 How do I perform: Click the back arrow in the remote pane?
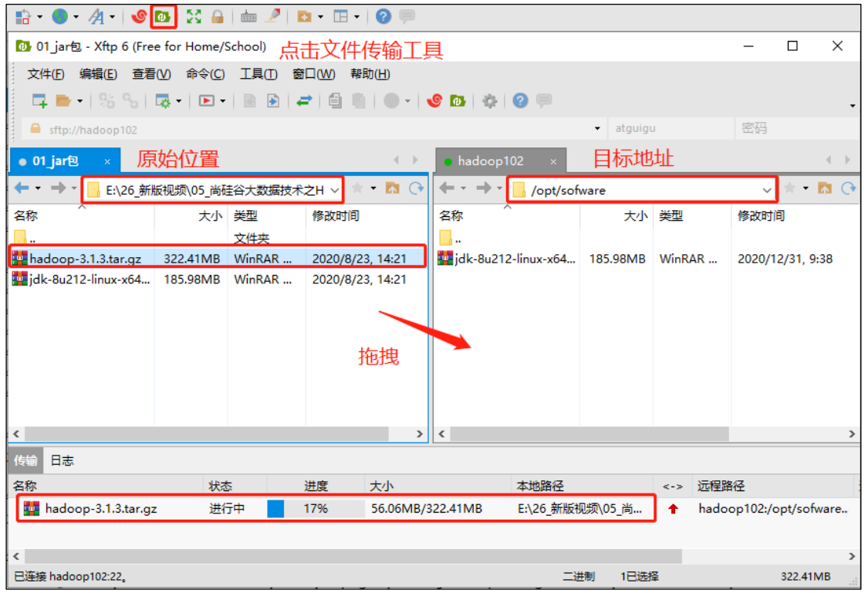pos(448,188)
